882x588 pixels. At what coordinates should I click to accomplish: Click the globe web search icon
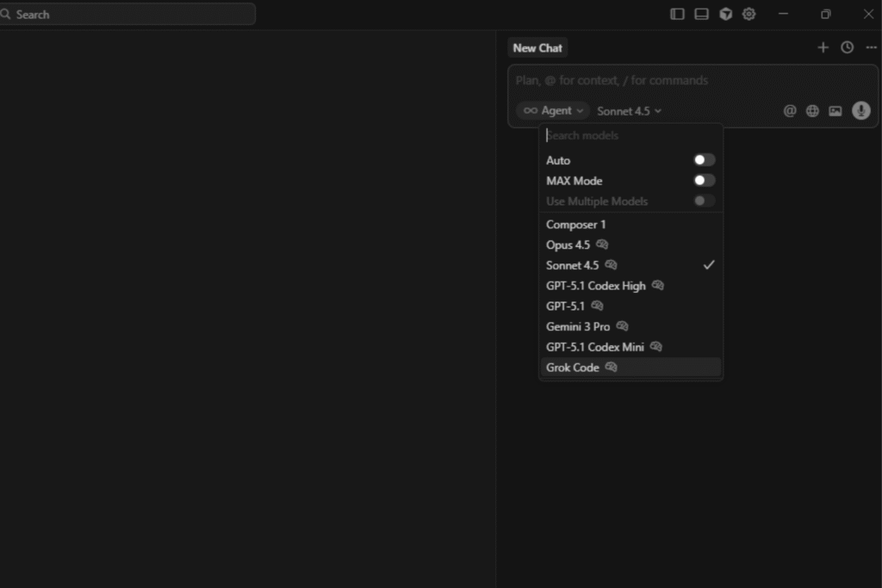tap(812, 110)
